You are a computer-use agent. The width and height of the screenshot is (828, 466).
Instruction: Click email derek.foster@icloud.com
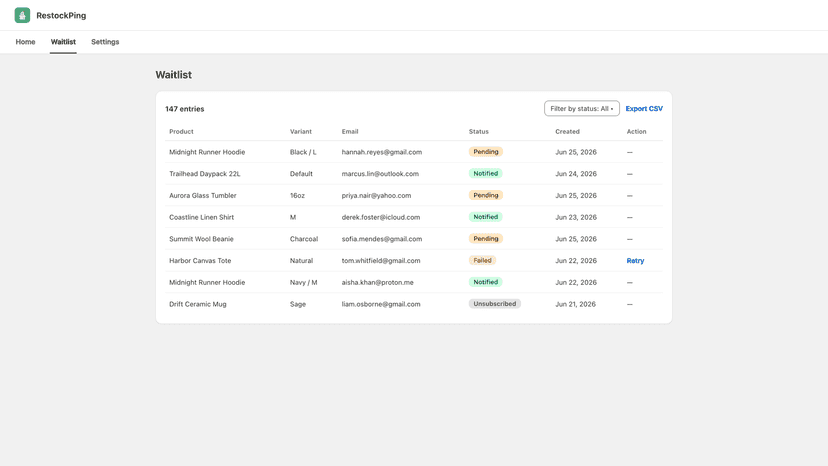[x=381, y=217]
